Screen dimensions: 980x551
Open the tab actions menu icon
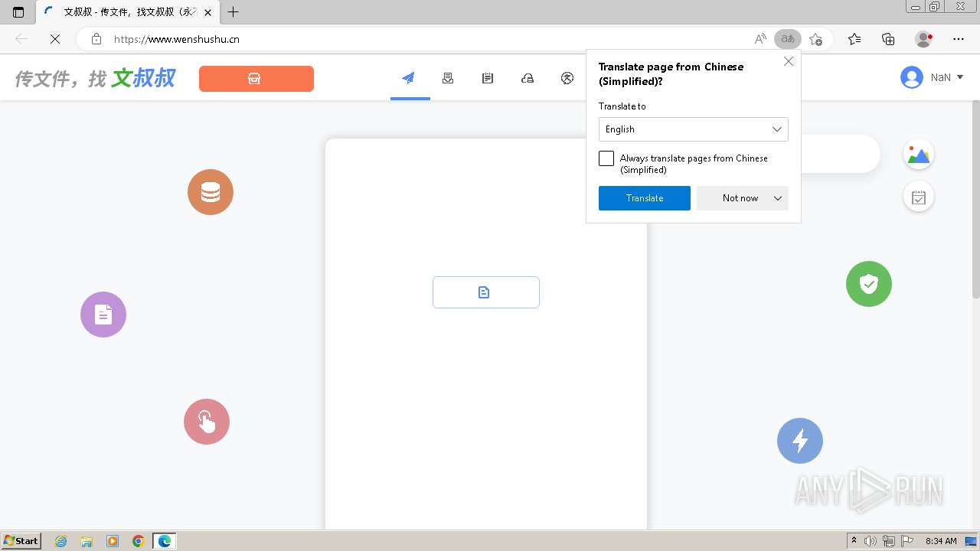[18, 12]
